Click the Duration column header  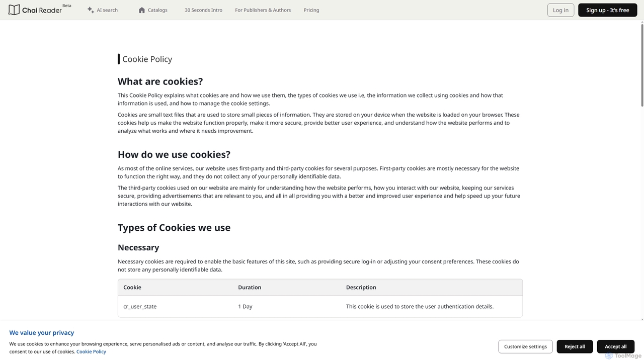(x=250, y=288)
